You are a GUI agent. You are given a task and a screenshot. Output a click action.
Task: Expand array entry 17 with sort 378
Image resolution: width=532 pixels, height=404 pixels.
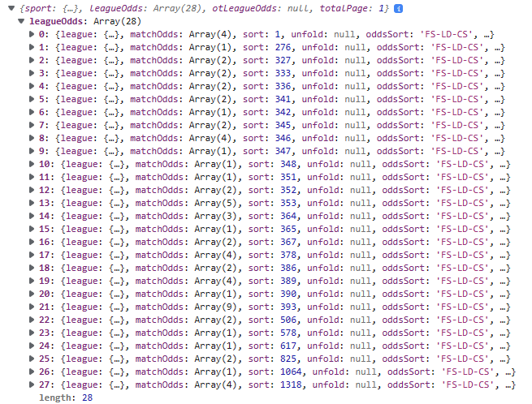[x=32, y=255]
